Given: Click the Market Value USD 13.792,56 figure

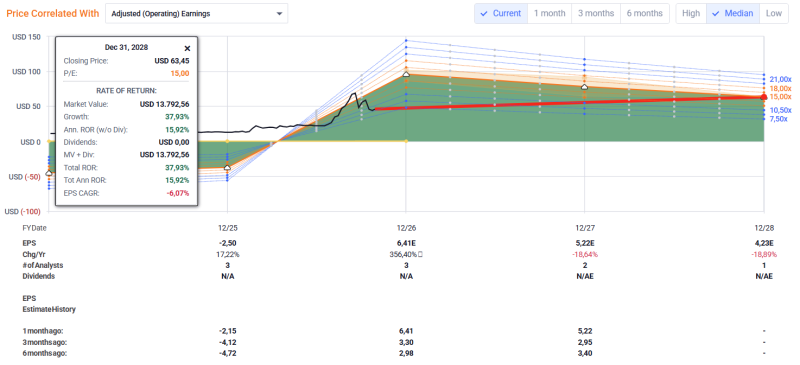Looking at the screenshot, I should tap(165, 104).
